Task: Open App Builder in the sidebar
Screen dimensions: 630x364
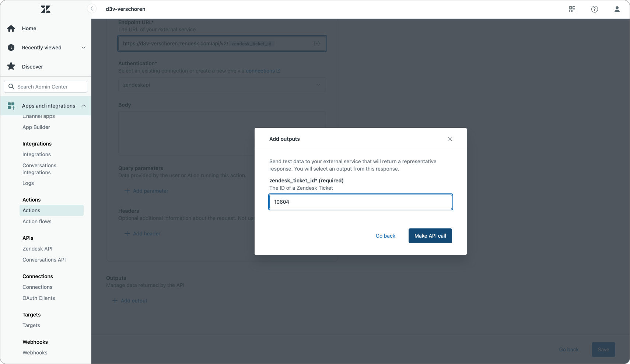Action: tap(36, 127)
